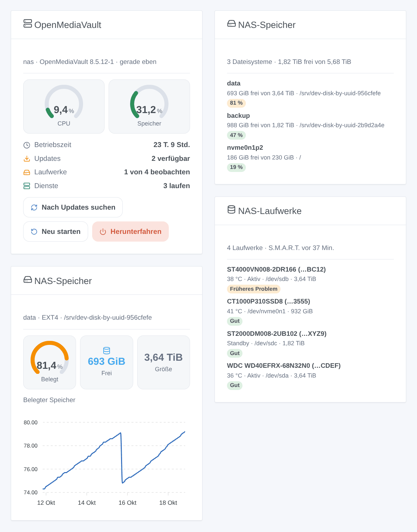
Task: Select the backup filesystem name
Action: (238, 116)
